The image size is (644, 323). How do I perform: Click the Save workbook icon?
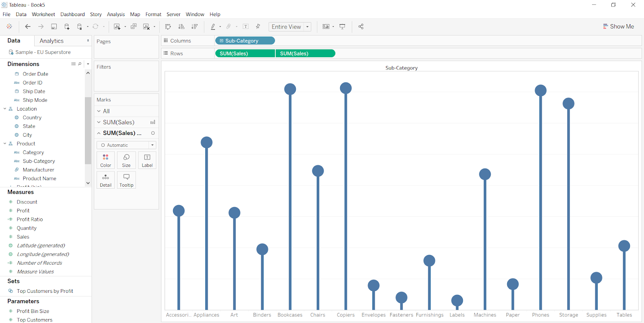[54, 27]
